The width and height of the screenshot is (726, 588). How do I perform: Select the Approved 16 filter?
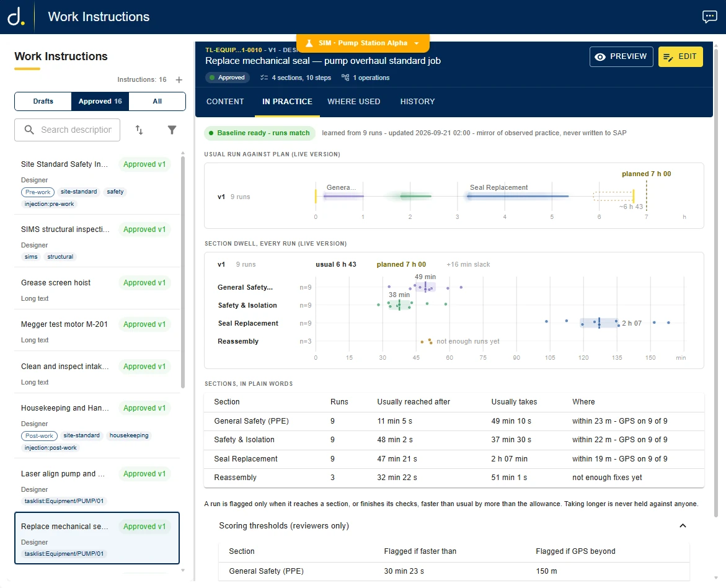point(100,102)
